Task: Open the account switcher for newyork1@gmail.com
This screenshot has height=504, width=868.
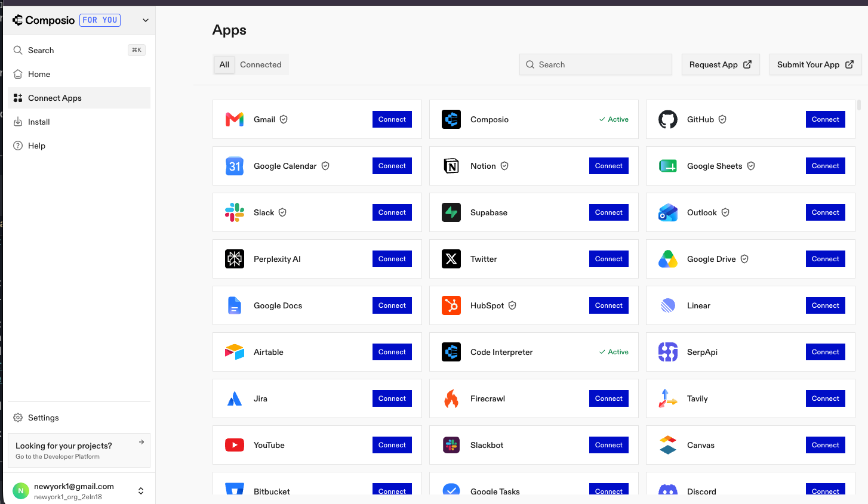Action: click(141, 491)
